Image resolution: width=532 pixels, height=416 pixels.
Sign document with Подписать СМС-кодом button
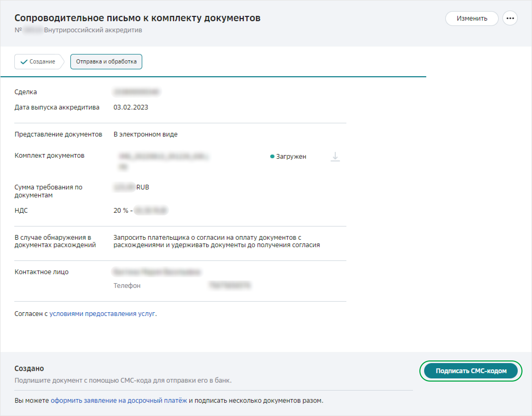[x=471, y=371]
